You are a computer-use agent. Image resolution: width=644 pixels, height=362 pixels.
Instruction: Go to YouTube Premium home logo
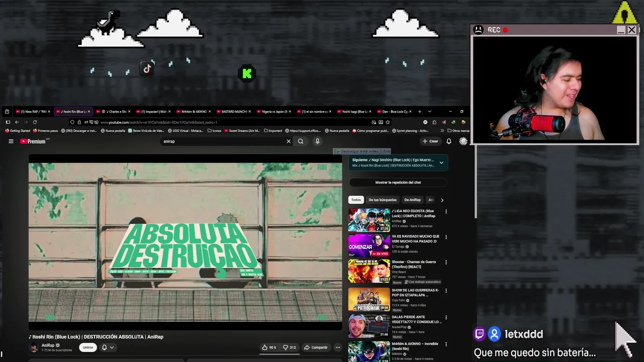tap(33, 141)
